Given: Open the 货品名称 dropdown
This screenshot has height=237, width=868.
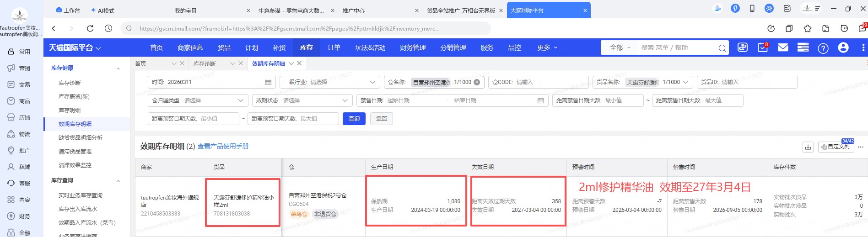Looking at the screenshot, I should pos(642,82).
